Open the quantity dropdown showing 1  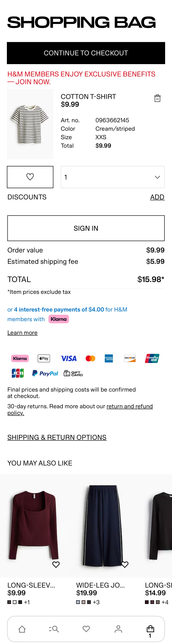pyautogui.click(x=113, y=177)
